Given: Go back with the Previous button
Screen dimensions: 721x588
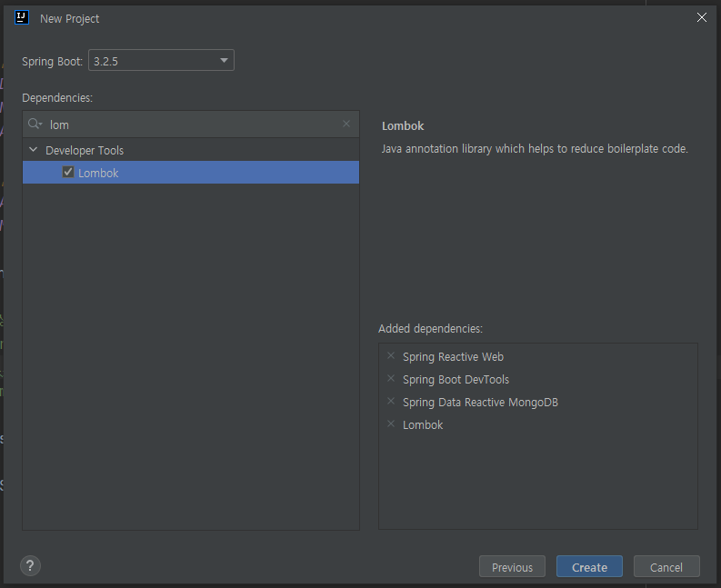Looking at the screenshot, I should [512, 566].
